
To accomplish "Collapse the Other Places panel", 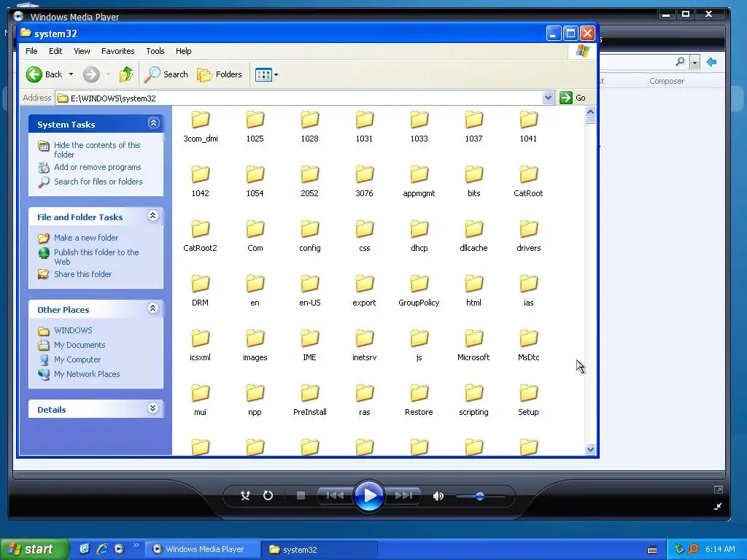I will [153, 308].
